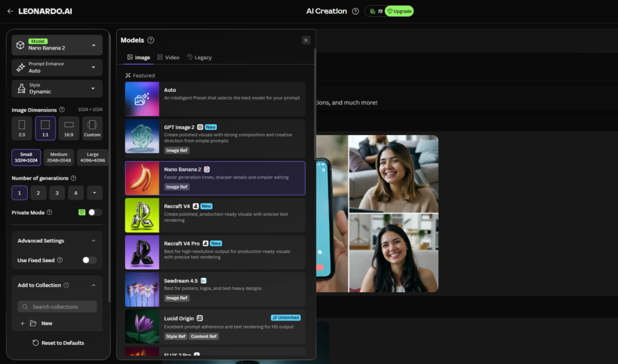This screenshot has width=618, height=364.
Task: Click the Models list scrollbar
Action: click(314, 104)
